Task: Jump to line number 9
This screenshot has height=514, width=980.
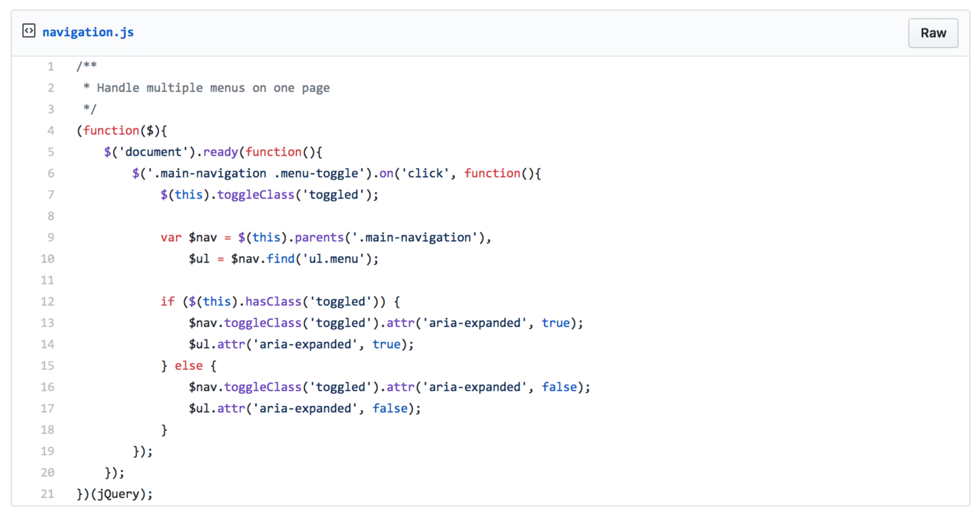Action: click(x=51, y=238)
